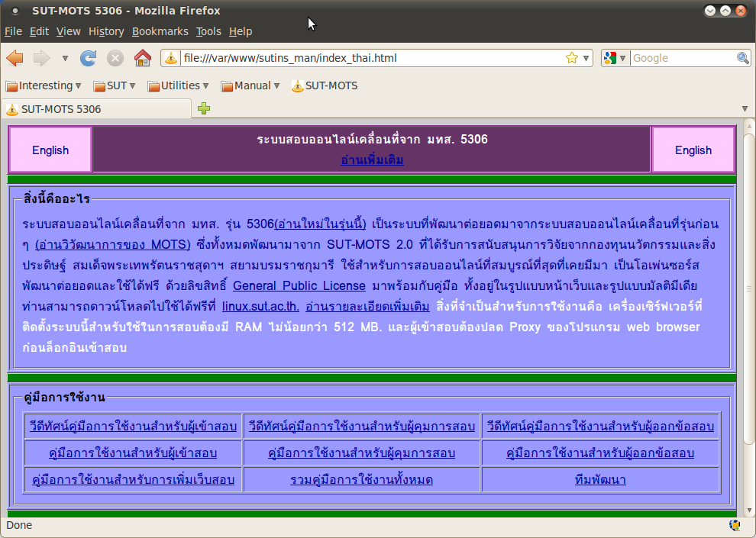Click the scrollbar up arrow
Image resolution: width=756 pixels, height=538 pixels.
[749, 127]
